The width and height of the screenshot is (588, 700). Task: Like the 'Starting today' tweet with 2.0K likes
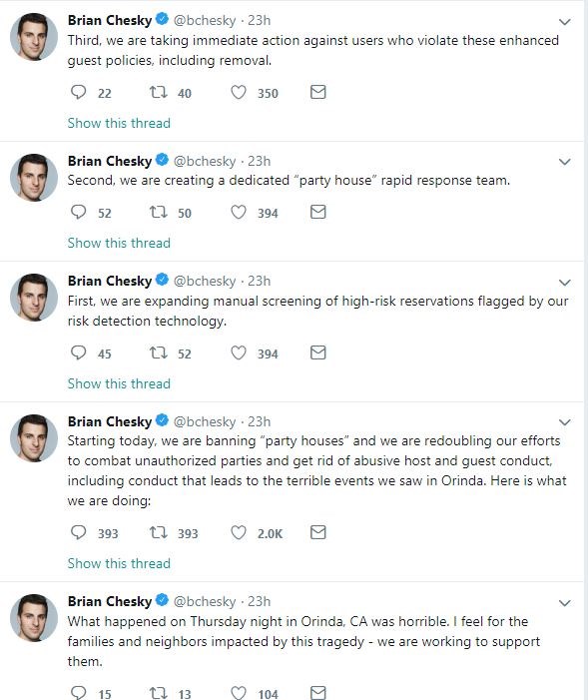click(239, 532)
